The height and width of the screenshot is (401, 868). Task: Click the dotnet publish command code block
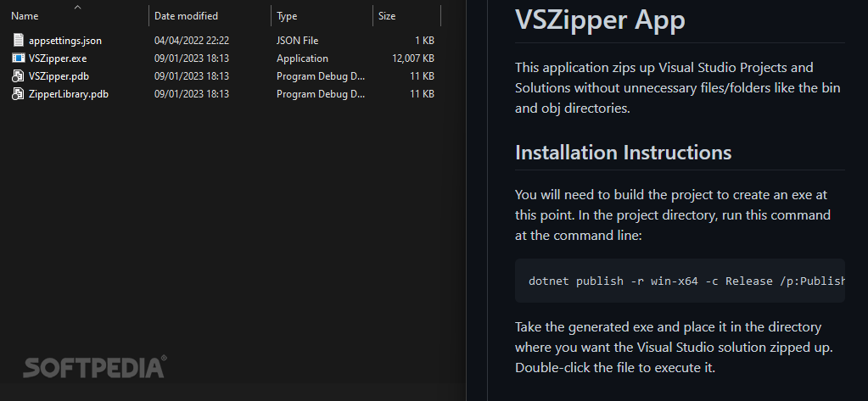tap(680, 281)
